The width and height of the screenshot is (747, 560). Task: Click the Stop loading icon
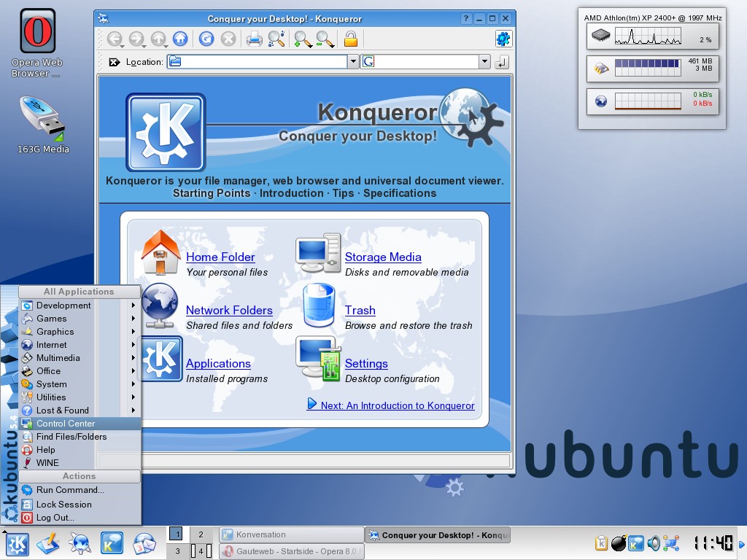228,39
